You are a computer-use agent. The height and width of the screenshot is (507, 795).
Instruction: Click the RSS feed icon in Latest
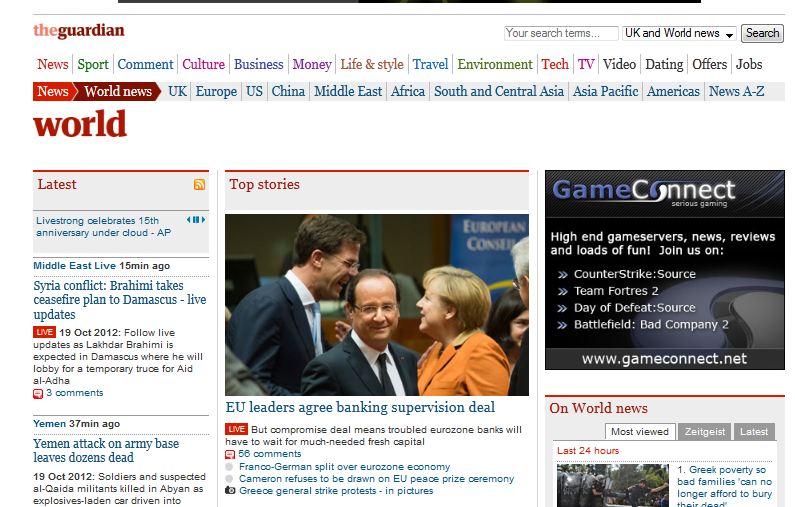[x=200, y=185]
